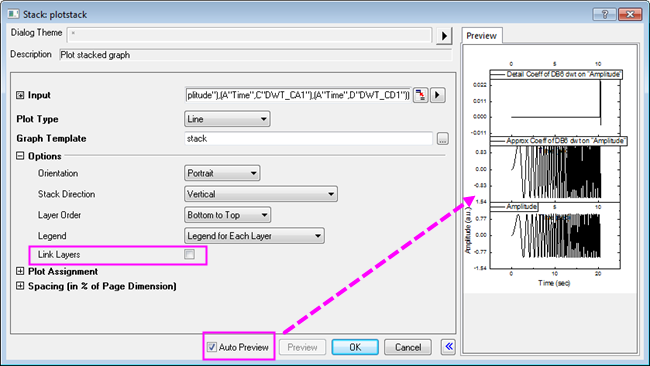Click the 'Time (sec)' axis label in preview
This screenshot has height=366, width=650.
coord(554,283)
